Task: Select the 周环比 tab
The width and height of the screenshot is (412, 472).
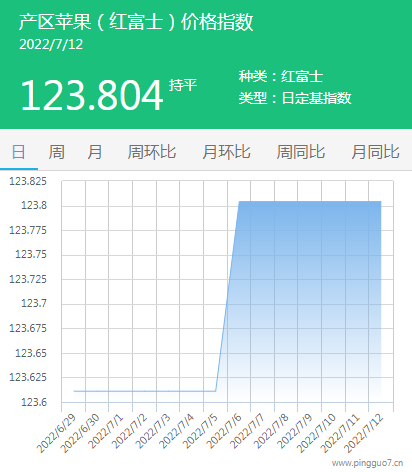Action: [152, 152]
